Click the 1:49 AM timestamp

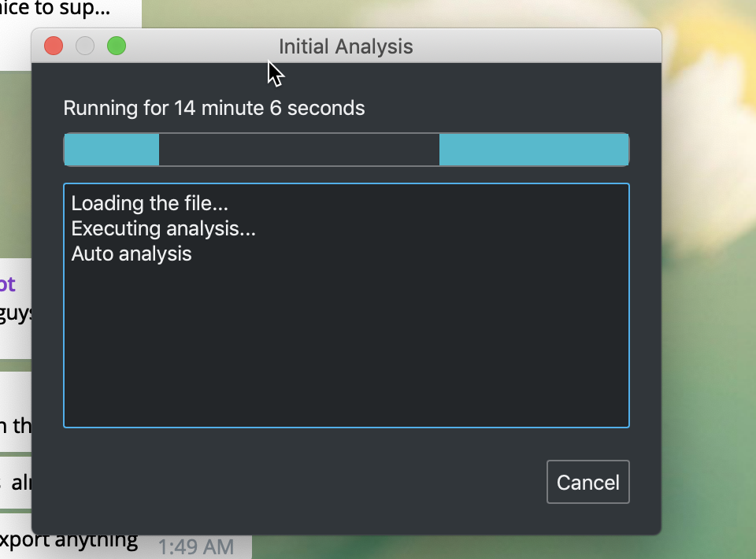tap(197, 546)
